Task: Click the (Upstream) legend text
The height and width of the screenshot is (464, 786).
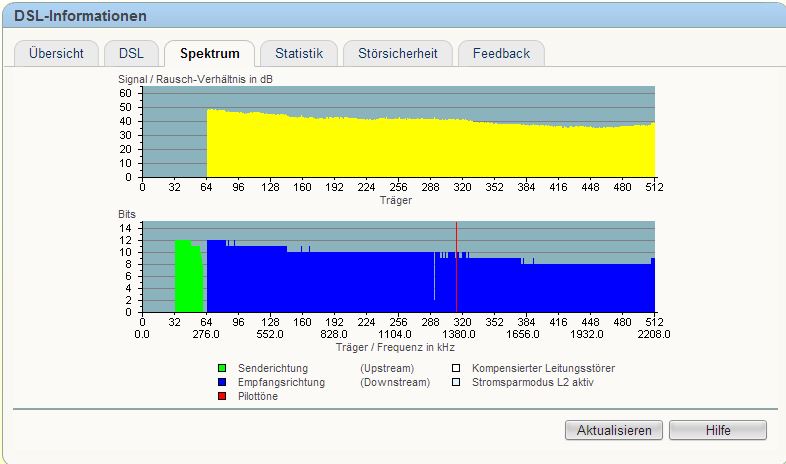Action: tap(387, 368)
